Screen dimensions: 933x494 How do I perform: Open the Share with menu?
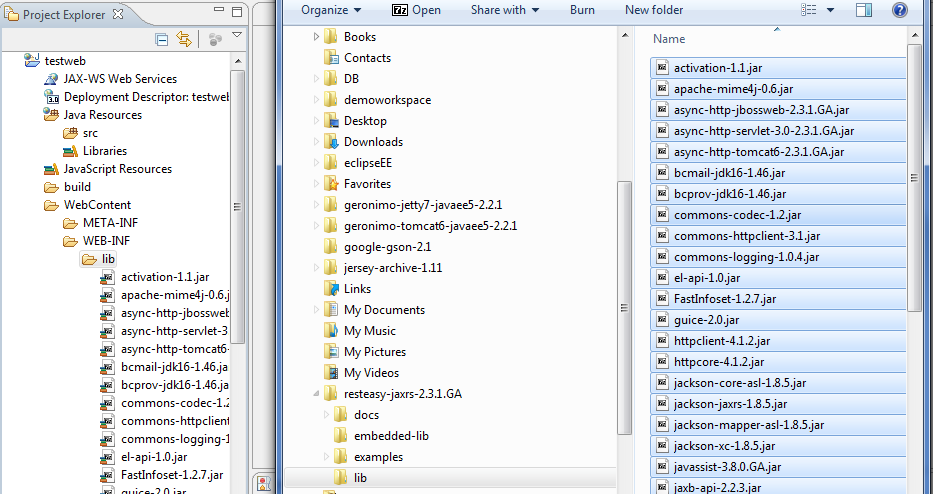point(504,10)
